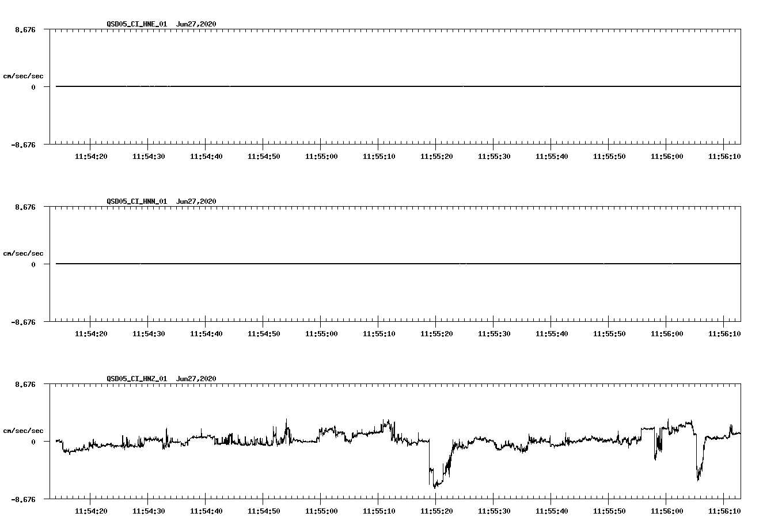Click the 11:54:50 time label under HNN plot
The width and height of the screenshot is (782, 532).
pyautogui.click(x=264, y=334)
